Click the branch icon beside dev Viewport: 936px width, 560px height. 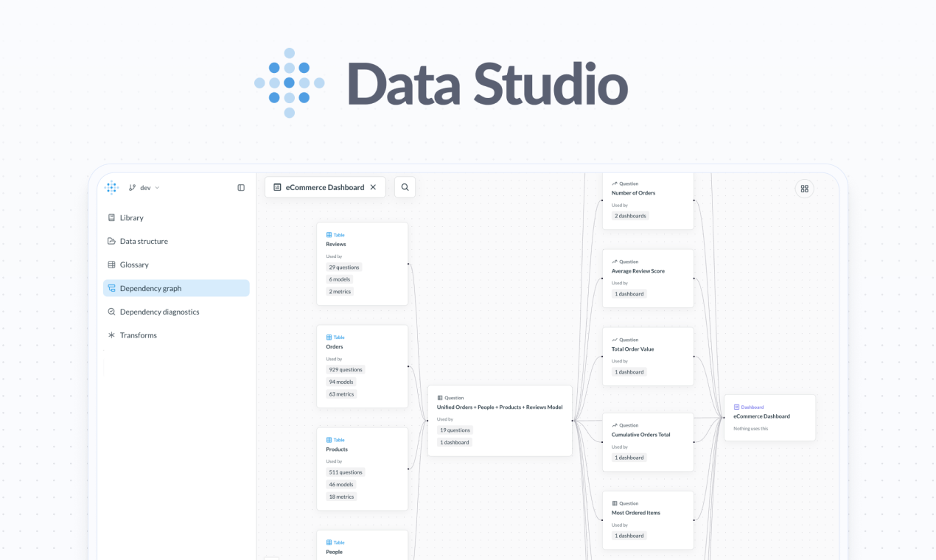pyautogui.click(x=131, y=187)
